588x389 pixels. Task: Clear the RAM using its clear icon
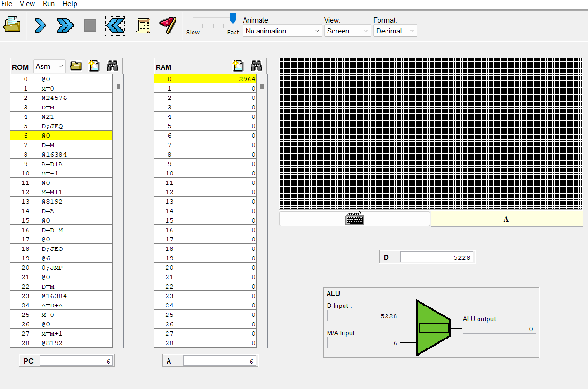point(238,66)
